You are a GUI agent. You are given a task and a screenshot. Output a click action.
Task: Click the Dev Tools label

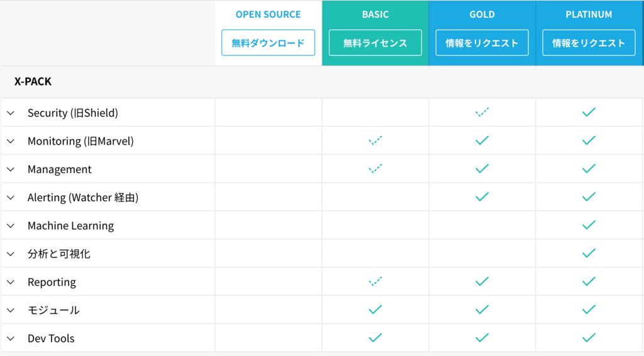tap(51, 339)
